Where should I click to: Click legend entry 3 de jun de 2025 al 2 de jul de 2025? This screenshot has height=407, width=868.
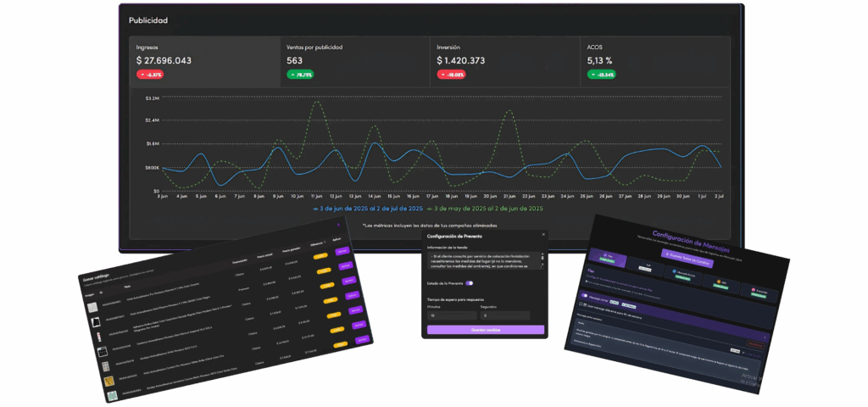click(368, 209)
